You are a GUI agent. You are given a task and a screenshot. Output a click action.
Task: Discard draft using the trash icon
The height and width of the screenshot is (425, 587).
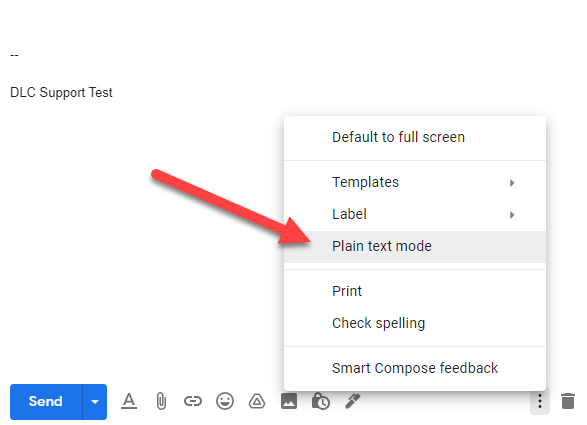(x=568, y=401)
